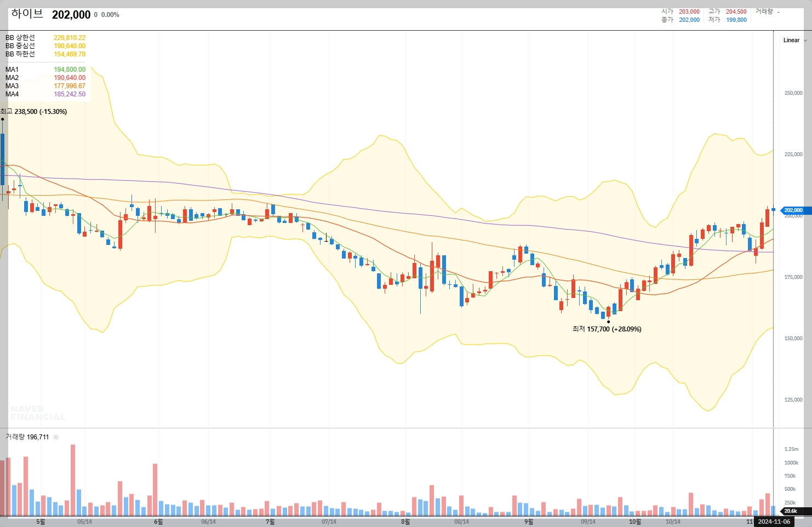Select the MA4 185,242.50 legend entry
This screenshot has height=527, width=812.
click(x=45, y=94)
